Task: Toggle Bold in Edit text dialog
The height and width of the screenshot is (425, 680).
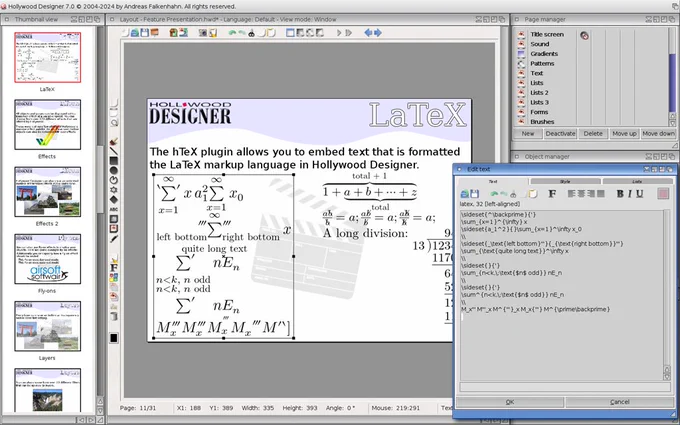Action: pyautogui.click(x=620, y=194)
